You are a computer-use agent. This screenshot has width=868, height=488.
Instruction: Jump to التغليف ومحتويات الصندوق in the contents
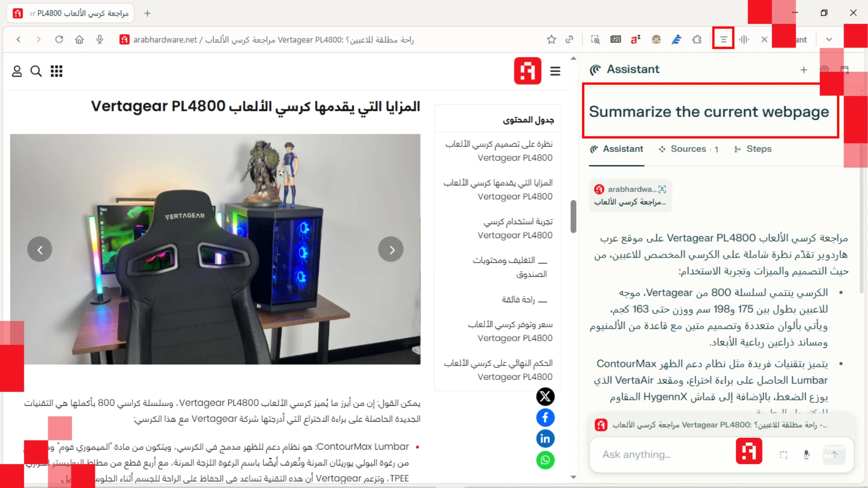pos(509,267)
